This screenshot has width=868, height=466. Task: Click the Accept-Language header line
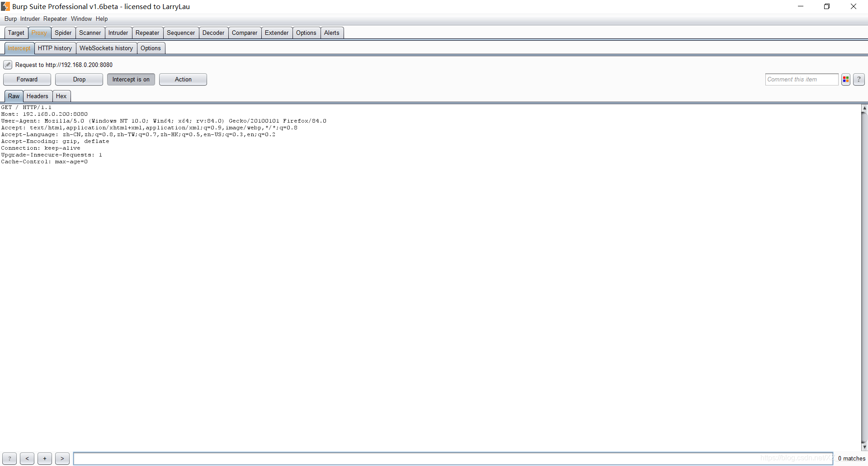pos(138,135)
